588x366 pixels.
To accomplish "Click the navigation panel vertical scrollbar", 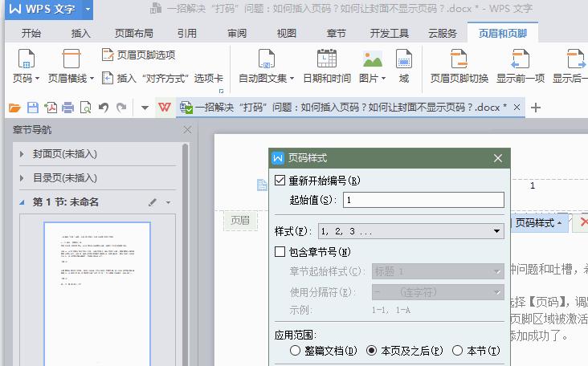I will click(185, 254).
